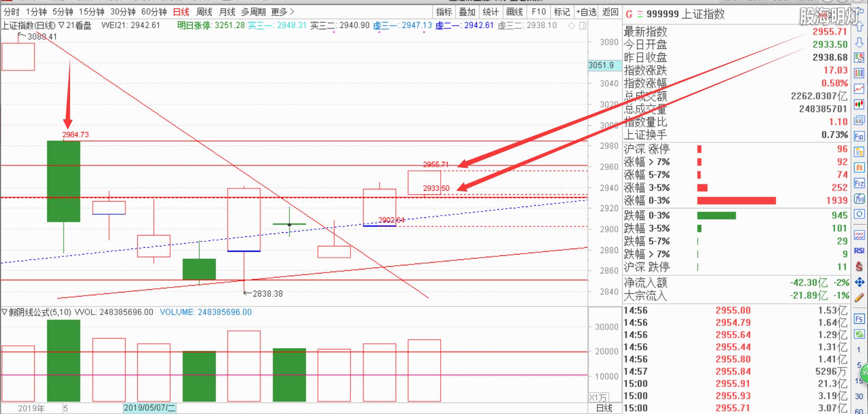Click the 叠加 overlay button
Screen dimensions: 868x414
pyautogui.click(x=467, y=12)
